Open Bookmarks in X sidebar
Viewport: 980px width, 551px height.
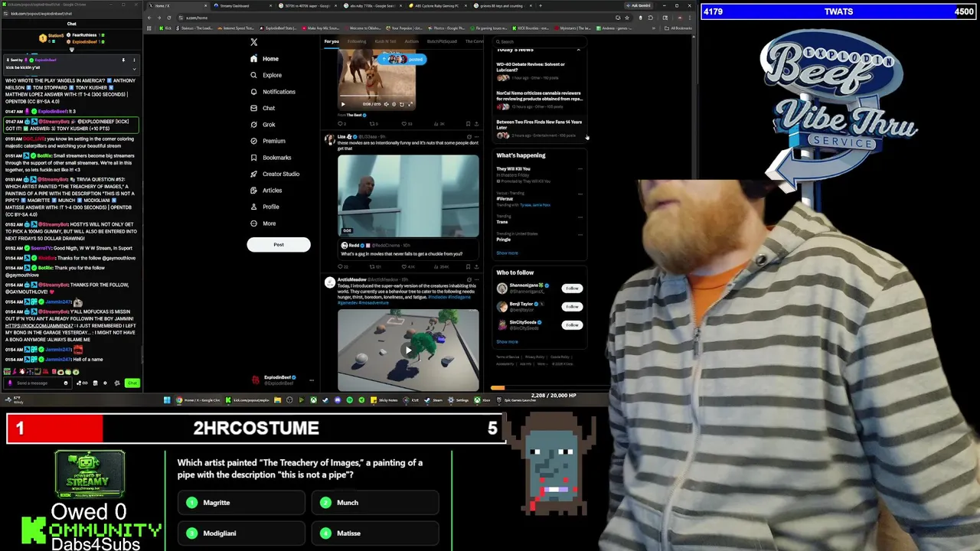point(270,158)
